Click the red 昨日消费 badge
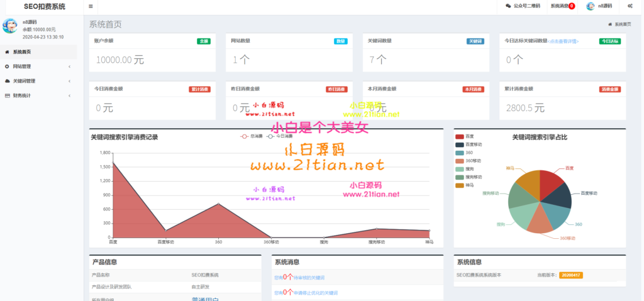 336,89
